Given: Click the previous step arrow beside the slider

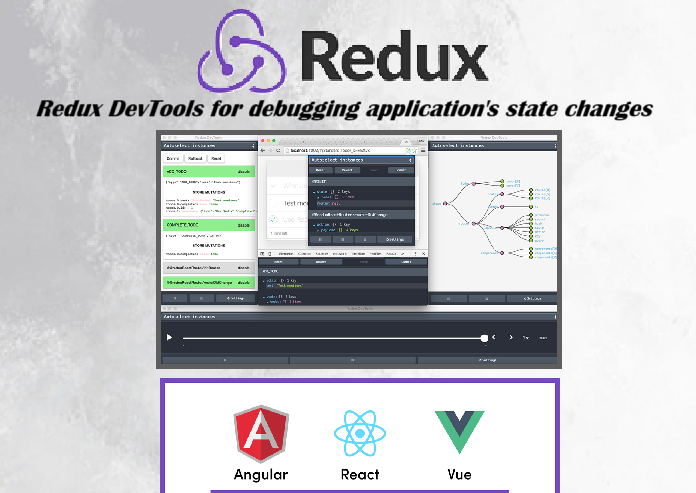Looking at the screenshot, I should 494,337.
